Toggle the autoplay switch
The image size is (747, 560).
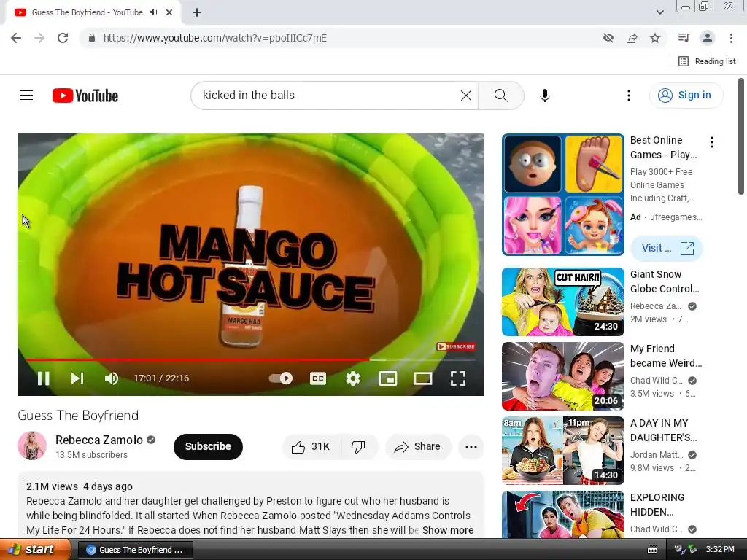point(281,378)
